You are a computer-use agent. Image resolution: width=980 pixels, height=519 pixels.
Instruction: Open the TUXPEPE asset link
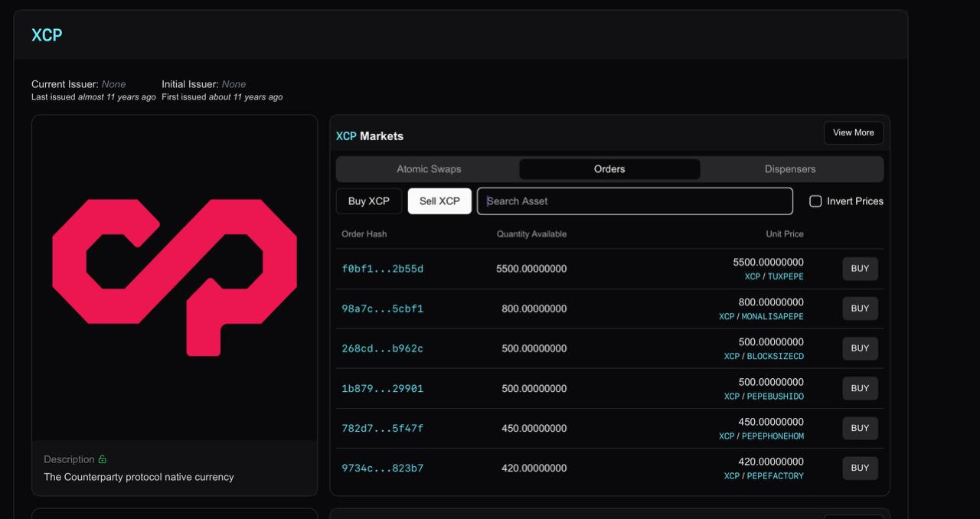click(x=786, y=276)
